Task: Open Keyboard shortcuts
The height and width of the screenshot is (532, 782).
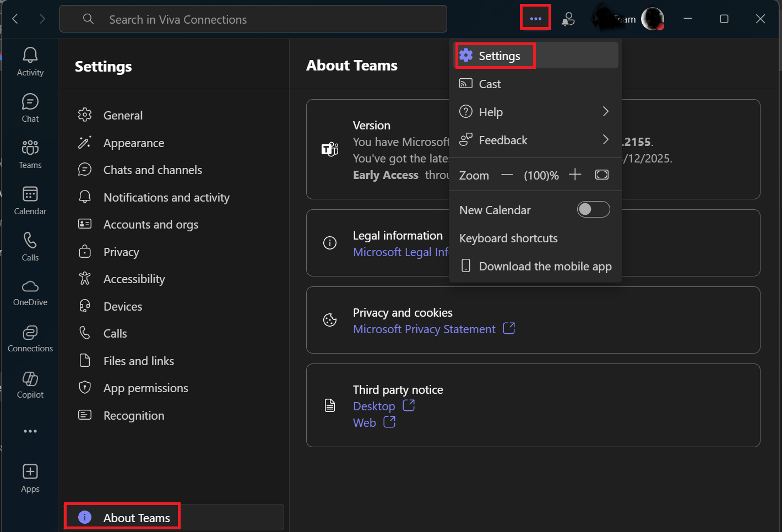Action: click(x=508, y=238)
